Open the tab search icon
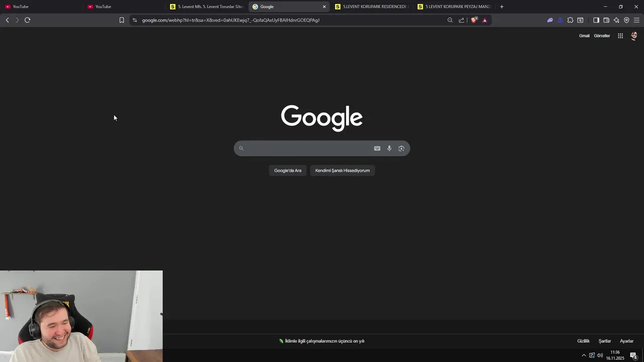Image resolution: width=644 pixels, height=362 pixels. (x=580, y=20)
